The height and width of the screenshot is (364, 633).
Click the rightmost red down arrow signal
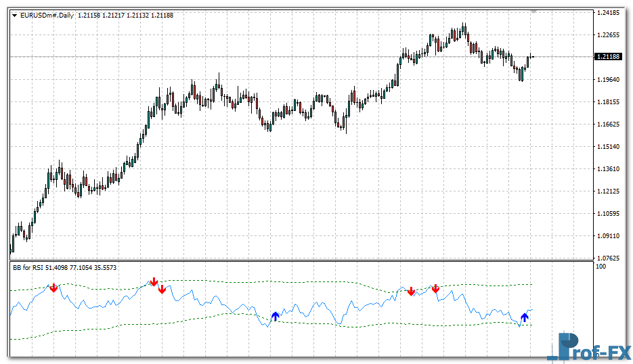tap(435, 289)
